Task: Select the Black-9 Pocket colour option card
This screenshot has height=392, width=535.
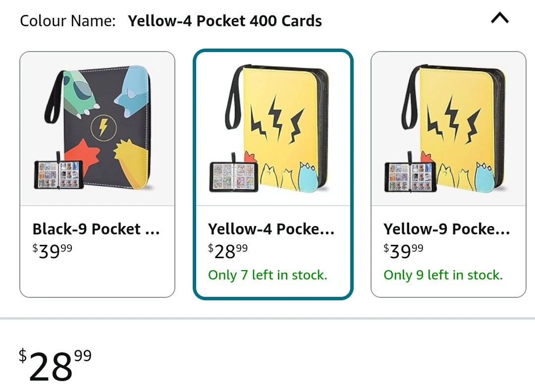Action: pyautogui.click(x=97, y=174)
